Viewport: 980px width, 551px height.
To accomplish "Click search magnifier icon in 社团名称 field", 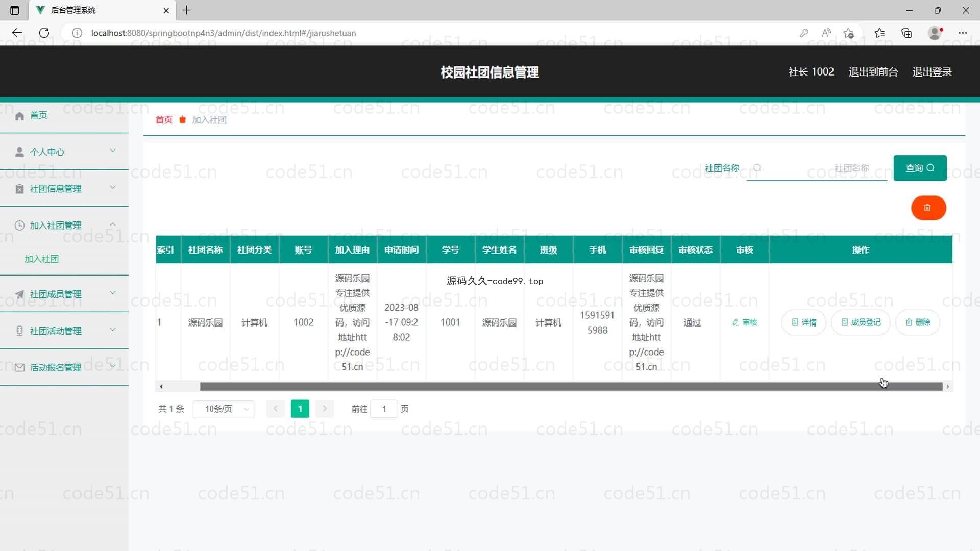I will tap(757, 168).
